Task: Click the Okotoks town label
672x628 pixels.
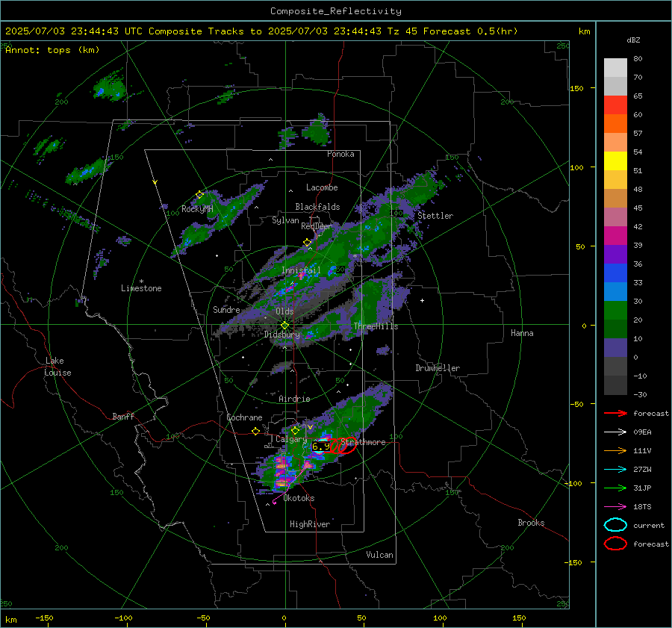Action: pos(299,498)
